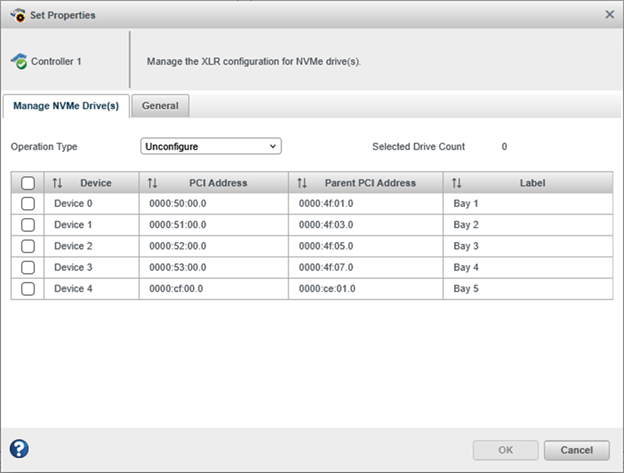Open the Operation Type dropdown

[211, 147]
